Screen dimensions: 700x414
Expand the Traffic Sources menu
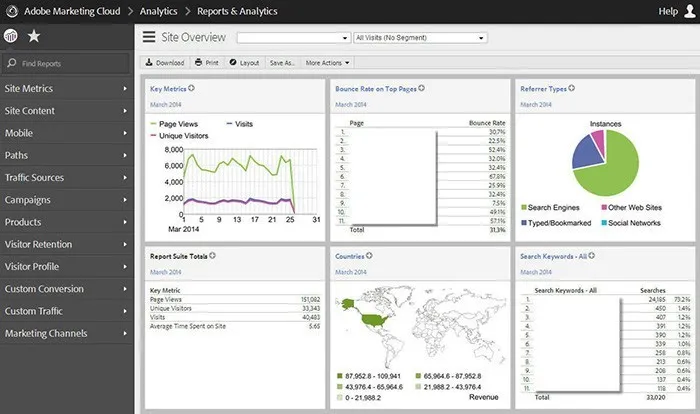coord(66,178)
